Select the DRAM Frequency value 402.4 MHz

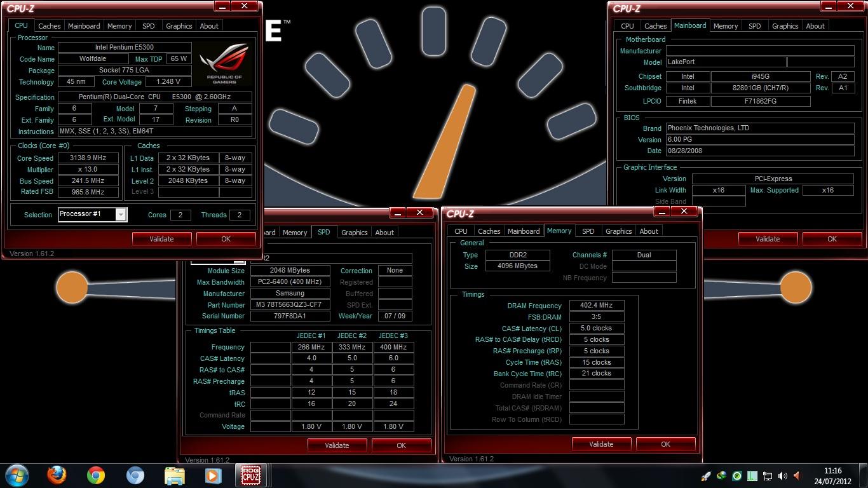click(x=597, y=306)
